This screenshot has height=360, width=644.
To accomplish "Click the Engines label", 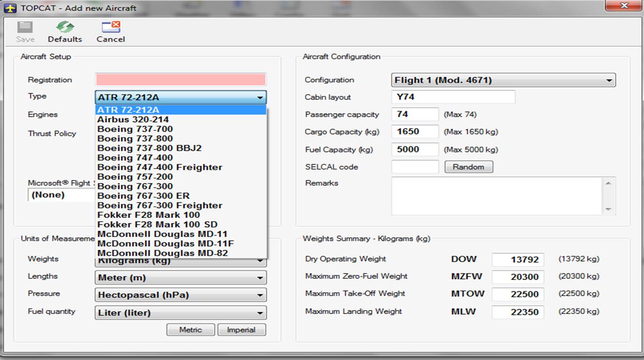I will (x=43, y=115).
